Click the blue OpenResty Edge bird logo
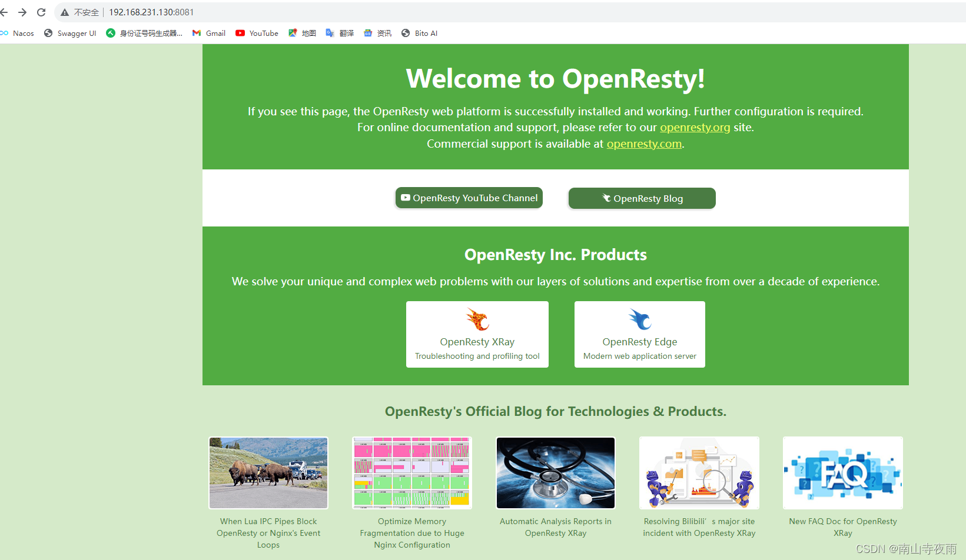The width and height of the screenshot is (966, 560). (x=640, y=319)
